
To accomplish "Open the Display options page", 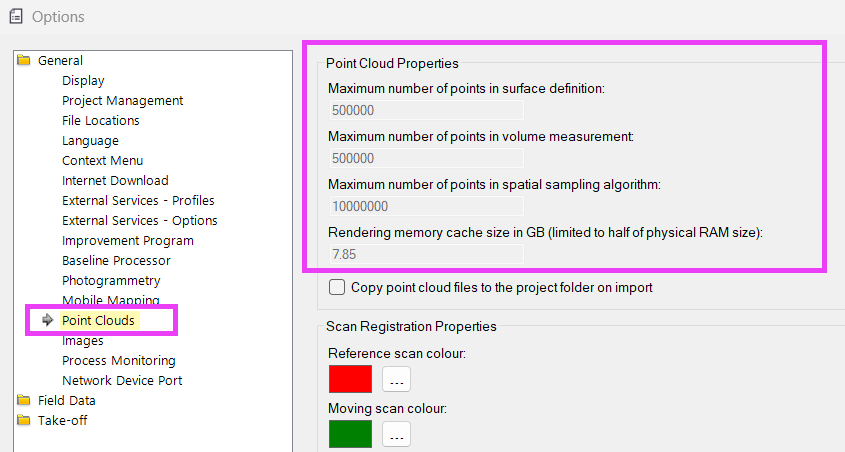I will coord(83,81).
